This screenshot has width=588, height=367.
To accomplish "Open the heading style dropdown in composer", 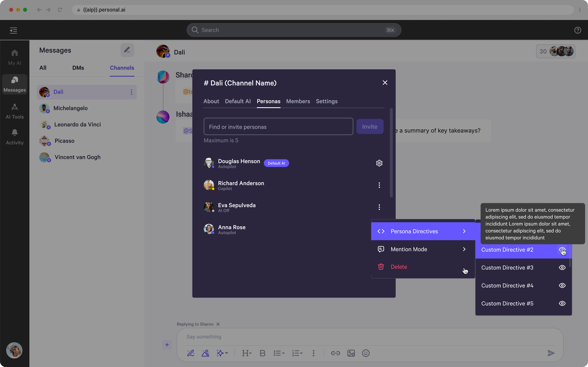I will [247, 353].
